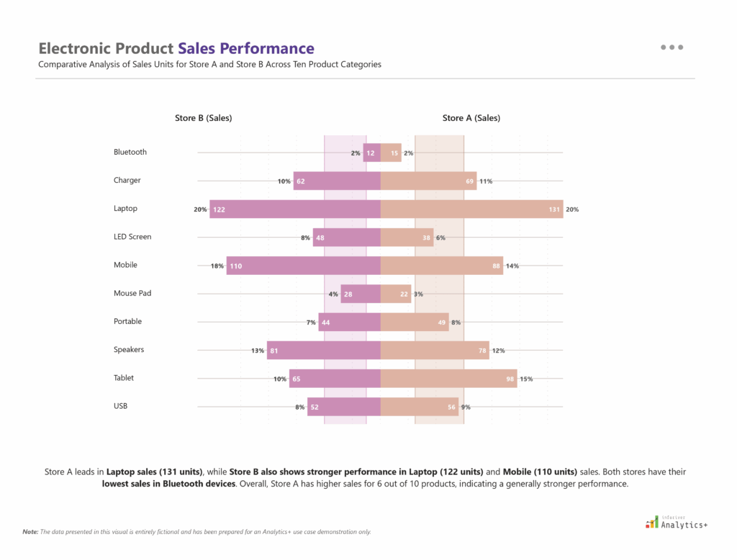This screenshot has width=737, height=560.
Task: Select Store B Speakers bar (81)
Action: 323,351
